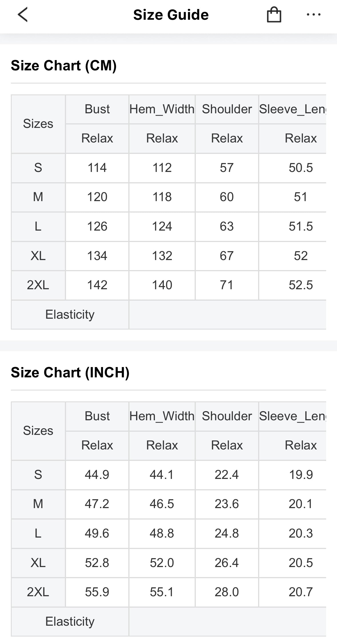Click the truncated Sleeve_Length header in CM chart
Image resolution: width=337 pixels, height=644 pixels.
(x=292, y=109)
